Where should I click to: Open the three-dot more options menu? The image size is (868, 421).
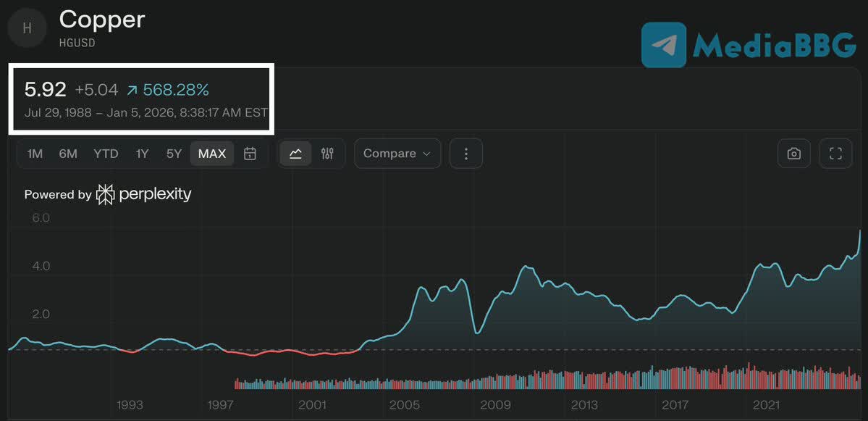[466, 154]
